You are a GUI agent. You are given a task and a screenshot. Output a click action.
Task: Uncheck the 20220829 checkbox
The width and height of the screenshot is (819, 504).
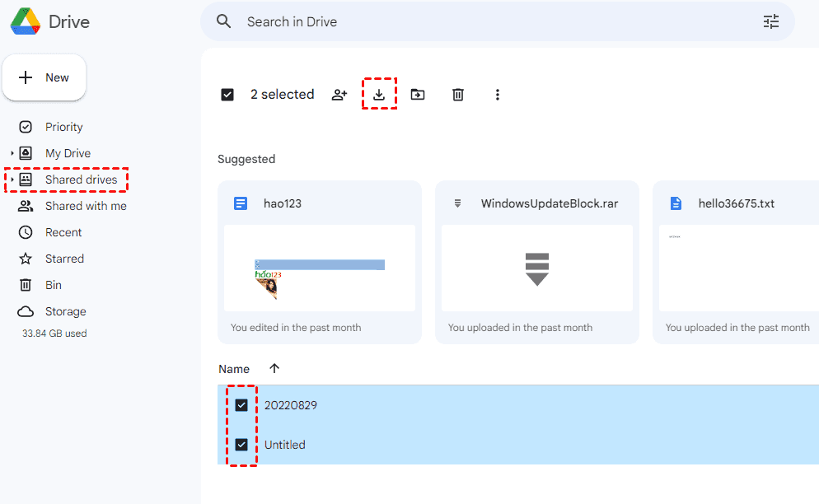point(241,405)
